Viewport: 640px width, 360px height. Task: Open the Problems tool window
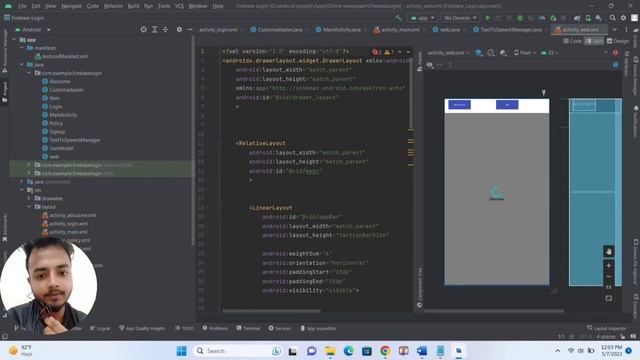(215, 328)
